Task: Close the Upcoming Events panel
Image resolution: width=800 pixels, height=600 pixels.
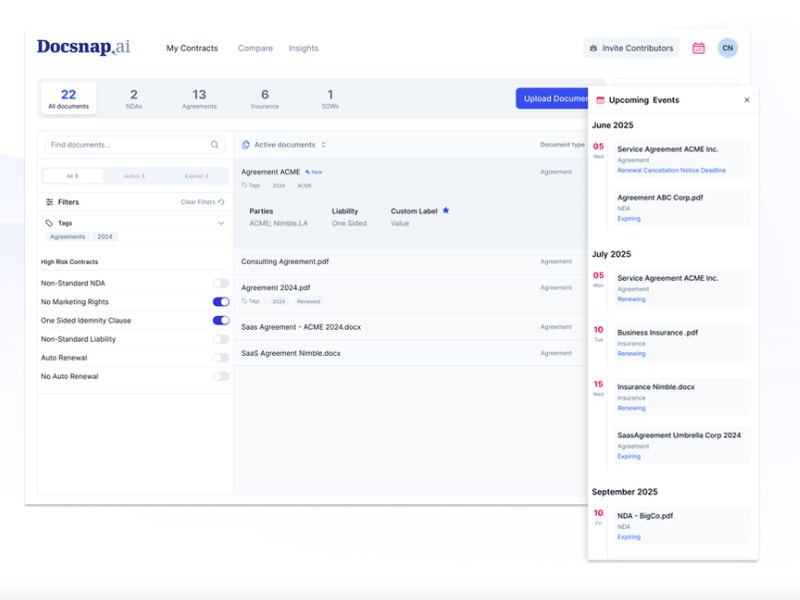Action: 746,100
